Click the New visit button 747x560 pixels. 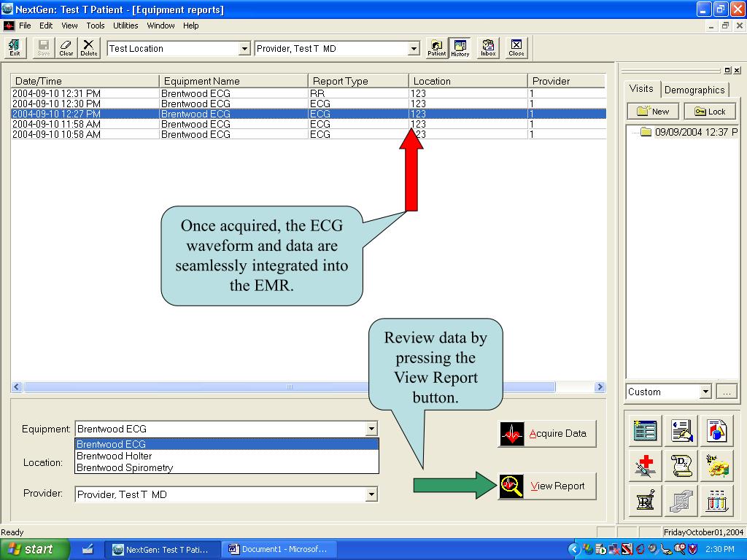[x=653, y=112]
